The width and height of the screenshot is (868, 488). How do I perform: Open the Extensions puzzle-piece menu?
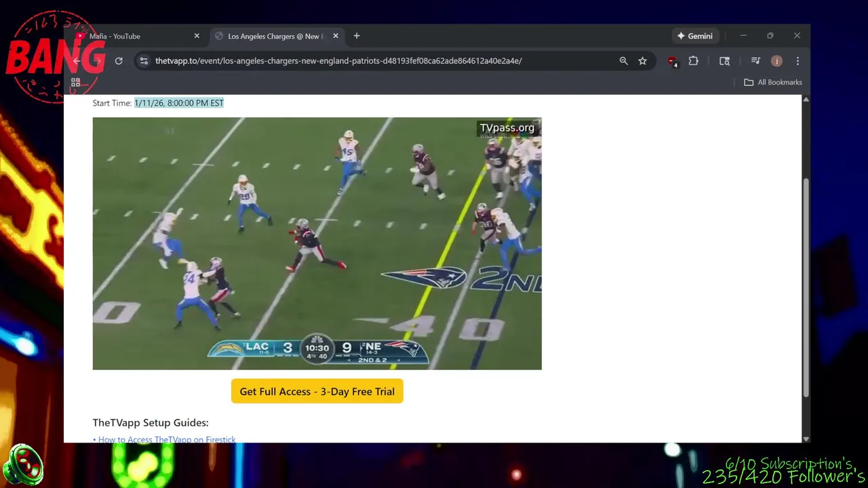click(693, 61)
